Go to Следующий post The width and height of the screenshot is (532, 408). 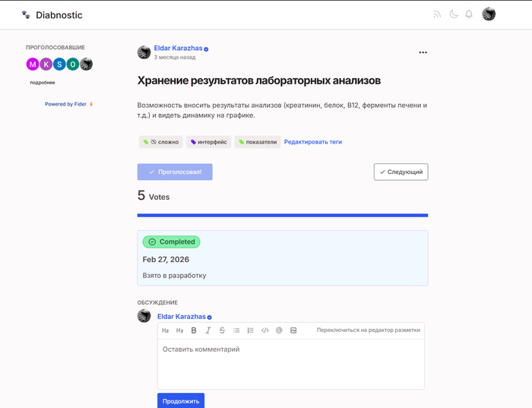401,172
